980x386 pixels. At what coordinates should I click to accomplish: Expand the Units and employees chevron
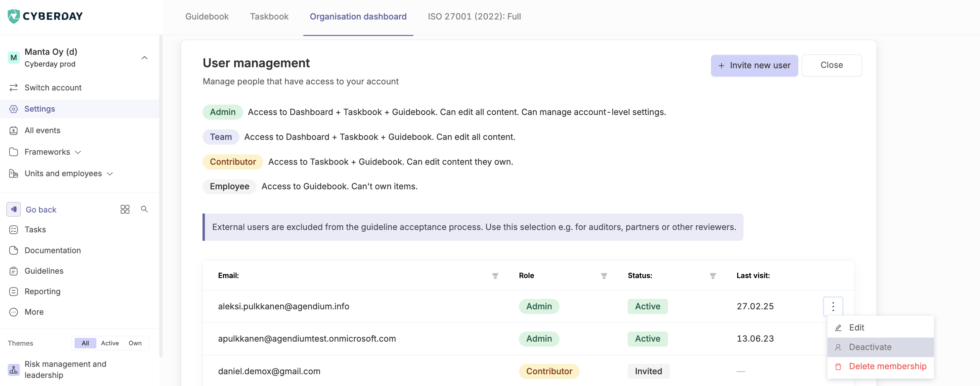[x=110, y=174]
